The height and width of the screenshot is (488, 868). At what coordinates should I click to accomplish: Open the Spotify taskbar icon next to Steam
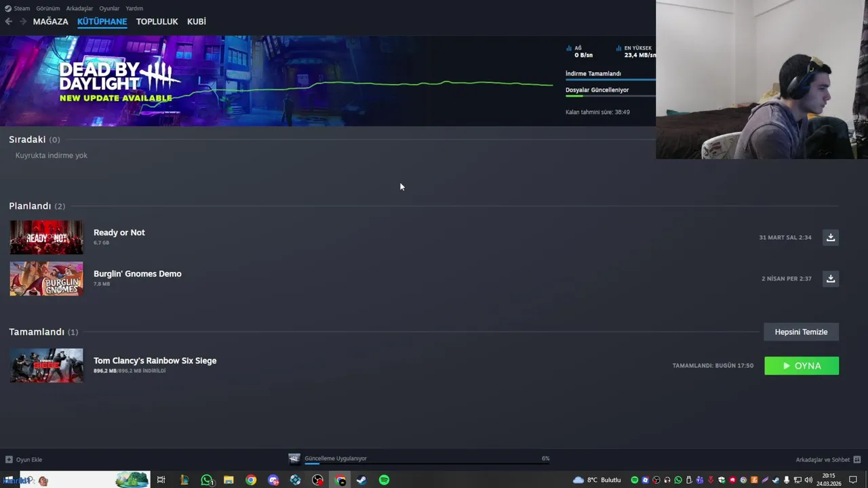click(x=384, y=480)
